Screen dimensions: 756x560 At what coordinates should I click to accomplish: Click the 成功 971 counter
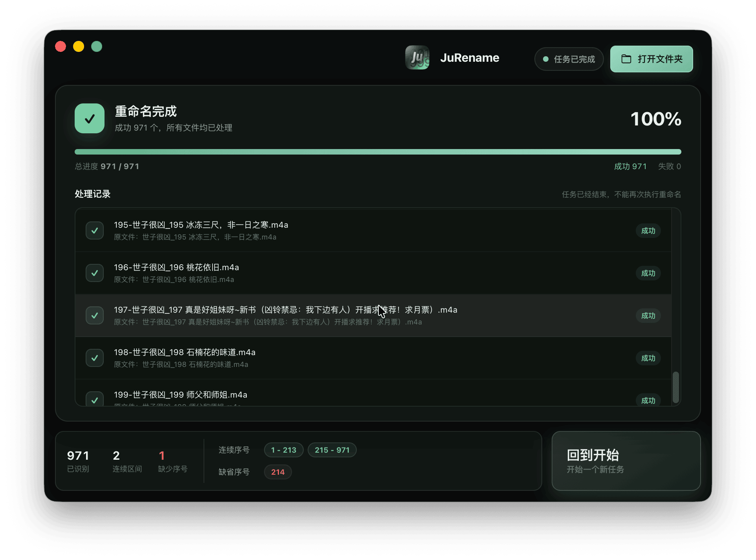[x=630, y=166]
